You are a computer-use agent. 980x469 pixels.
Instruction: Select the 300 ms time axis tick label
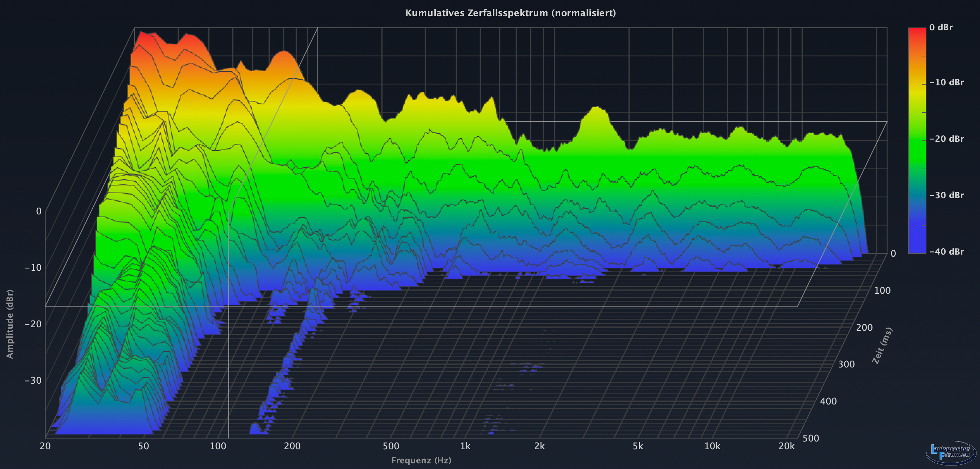[x=846, y=364]
